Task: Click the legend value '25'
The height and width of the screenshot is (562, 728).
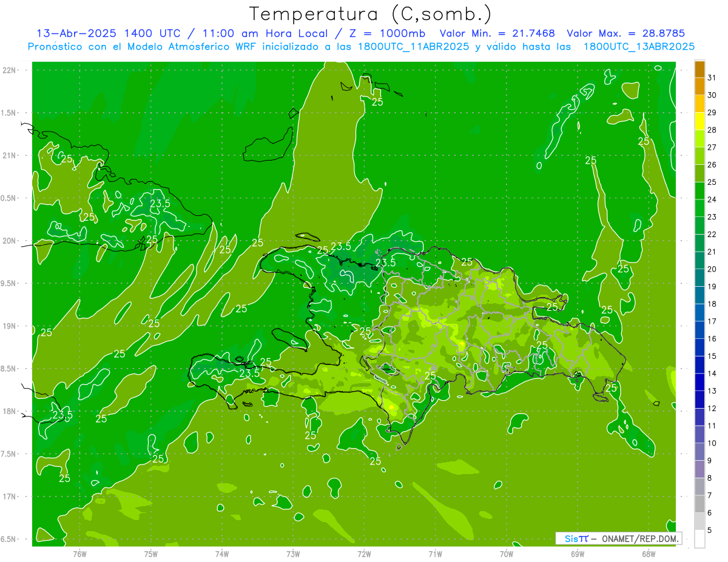Action: [712, 182]
